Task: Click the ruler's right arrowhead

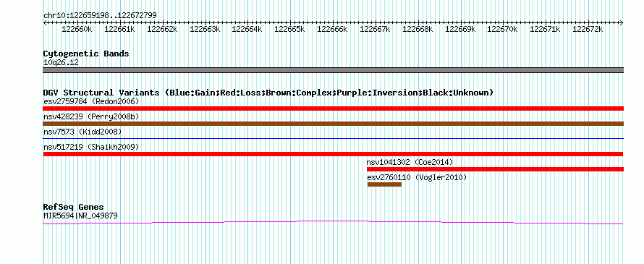Action: 622,22
